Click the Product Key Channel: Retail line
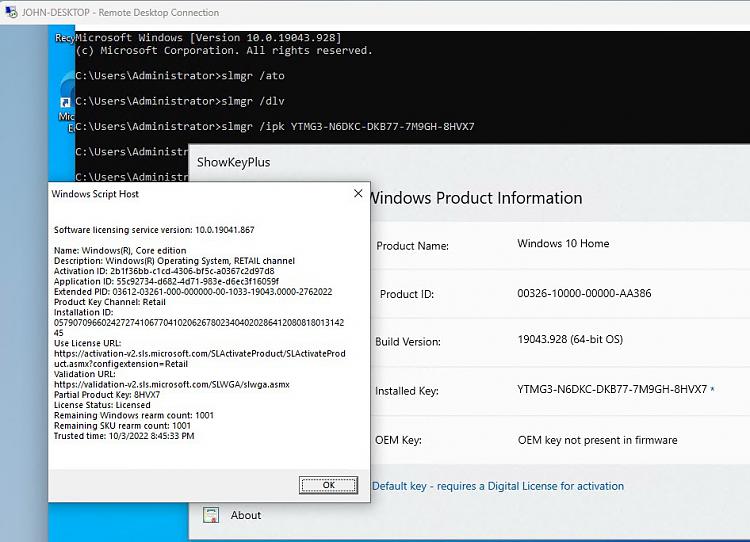This screenshot has height=542, width=750. click(110, 302)
